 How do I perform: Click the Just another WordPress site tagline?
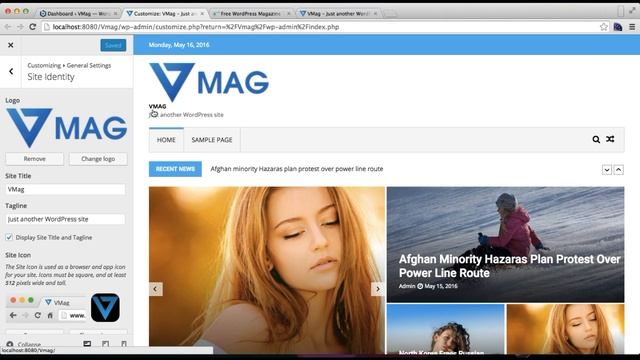(187, 115)
